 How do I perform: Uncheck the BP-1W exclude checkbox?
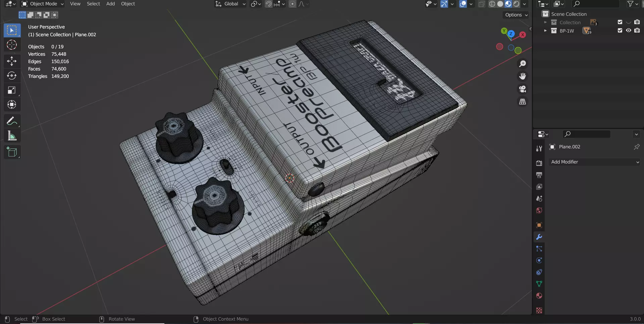point(620,31)
